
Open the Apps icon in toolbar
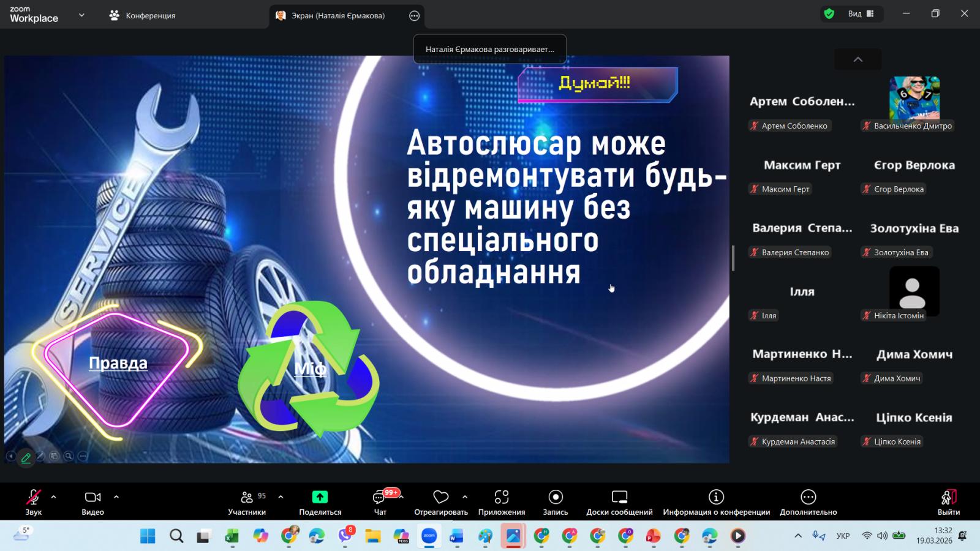point(502,497)
